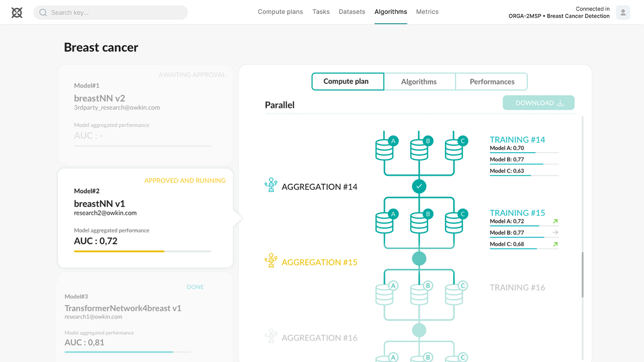644x362 pixels.
Task: Click the teal AUC 0,81 progress bar
Action: tap(128, 352)
